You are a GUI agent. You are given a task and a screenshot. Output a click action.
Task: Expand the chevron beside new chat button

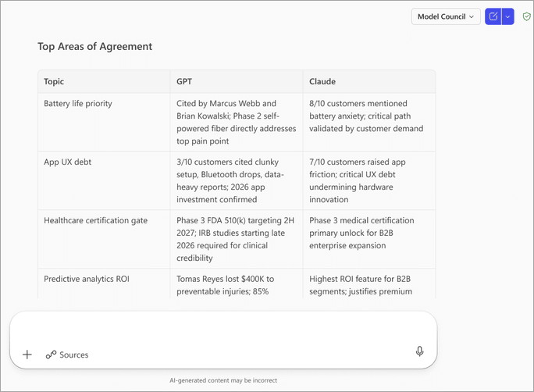click(508, 16)
